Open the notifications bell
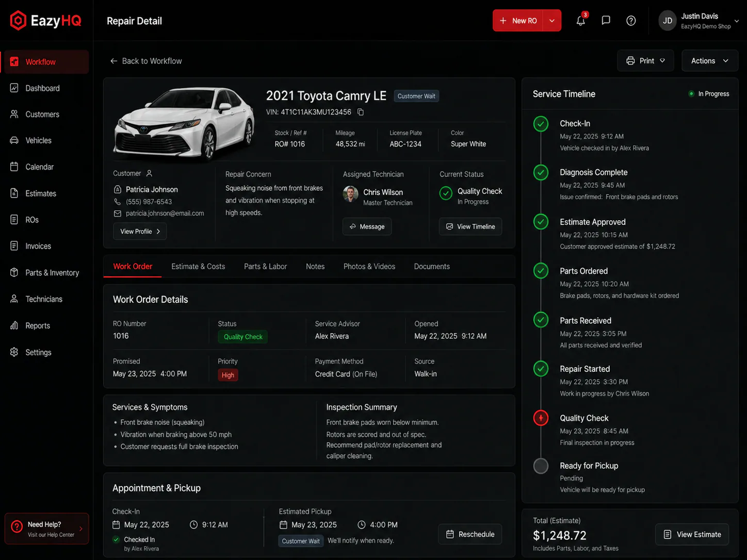Image resolution: width=747 pixels, height=560 pixels. [x=581, y=21]
